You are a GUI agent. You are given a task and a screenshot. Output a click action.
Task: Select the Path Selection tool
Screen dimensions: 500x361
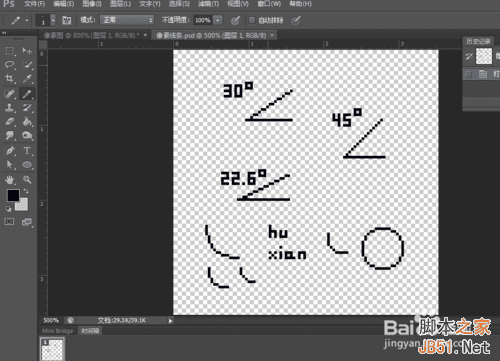pos(9,164)
